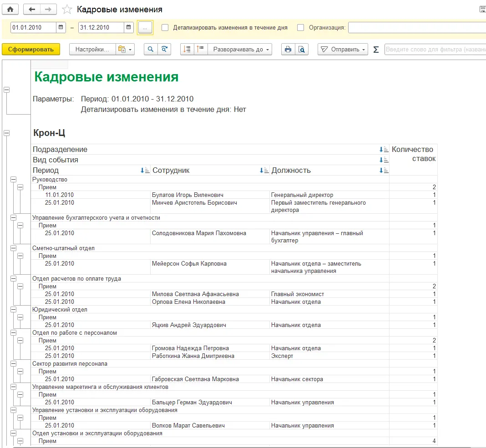
Task: Print the report with printer icon
Action: [x=288, y=49]
